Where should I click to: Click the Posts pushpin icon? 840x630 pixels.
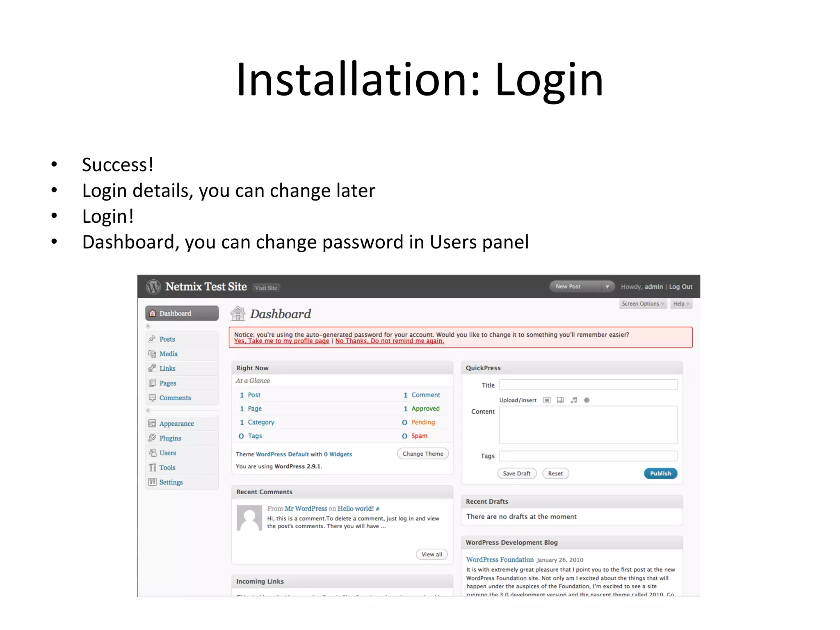tap(152, 339)
